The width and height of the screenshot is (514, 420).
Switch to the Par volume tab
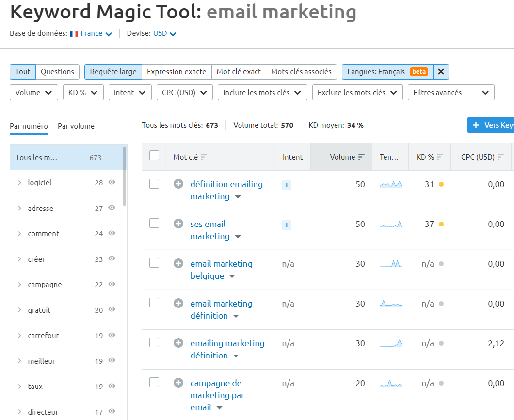(76, 126)
